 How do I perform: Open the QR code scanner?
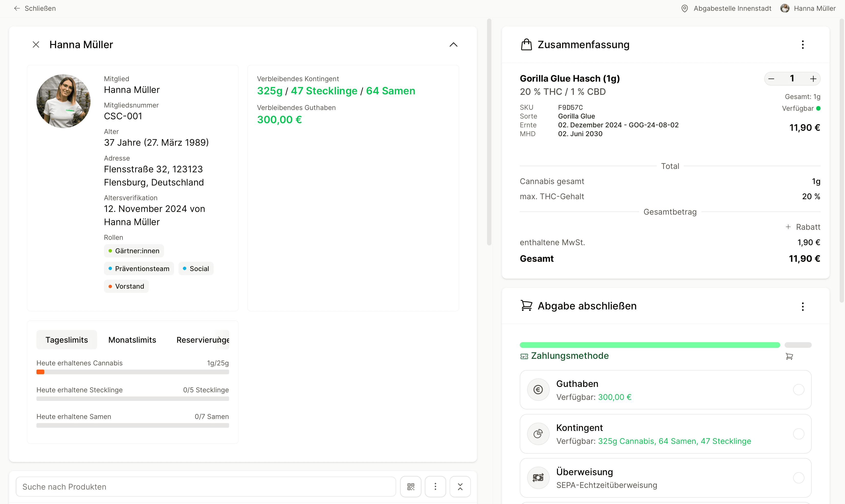coord(411,486)
